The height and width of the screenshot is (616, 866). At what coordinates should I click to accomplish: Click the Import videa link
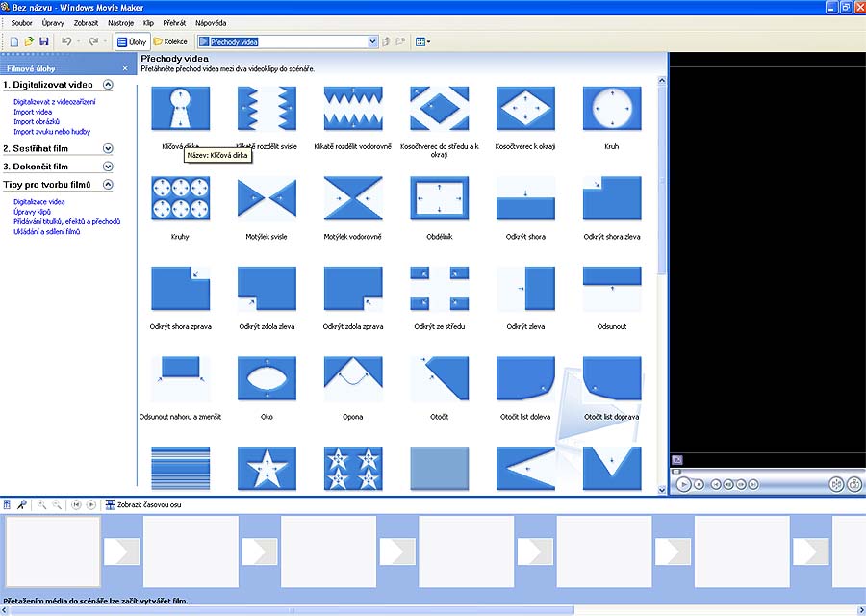[33, 112]
